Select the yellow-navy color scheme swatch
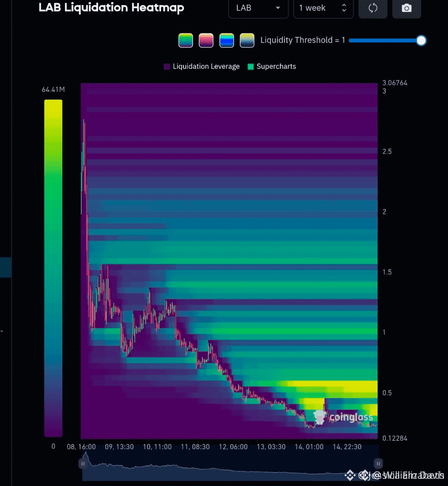448x486 pixels. (x=247, y=40)
